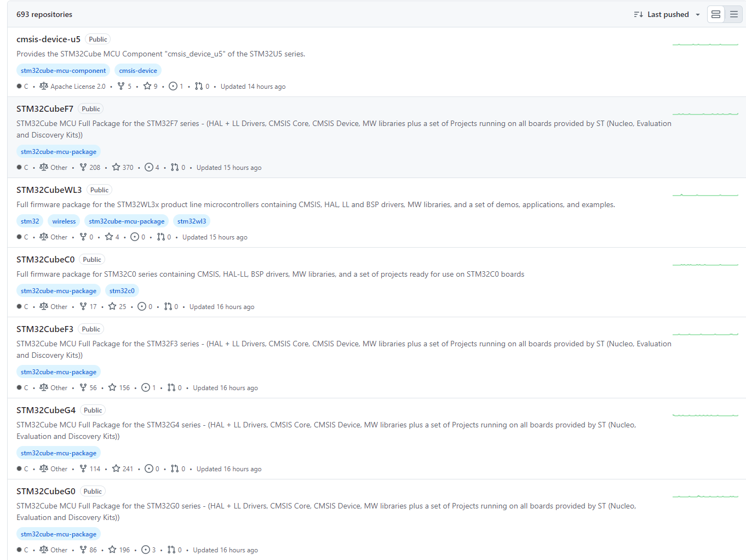
Task: Click the wireless topic tag
Action: (x=64, y=221)
